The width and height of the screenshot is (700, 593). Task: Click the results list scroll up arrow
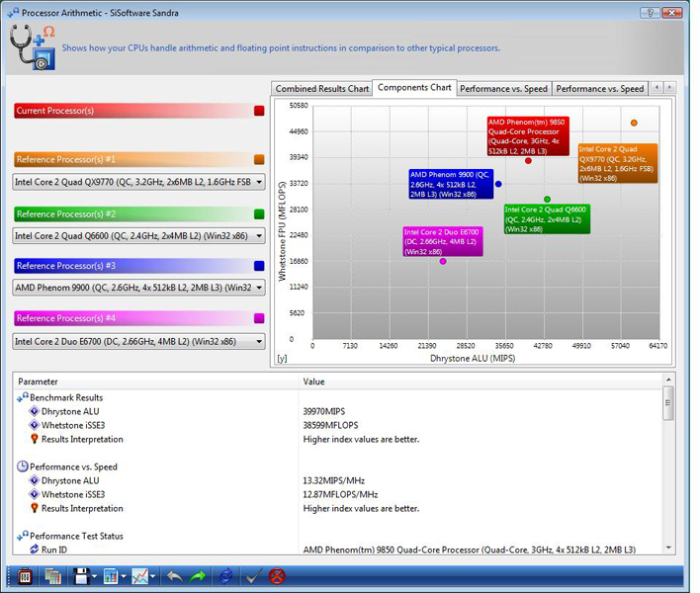point(668,380)
